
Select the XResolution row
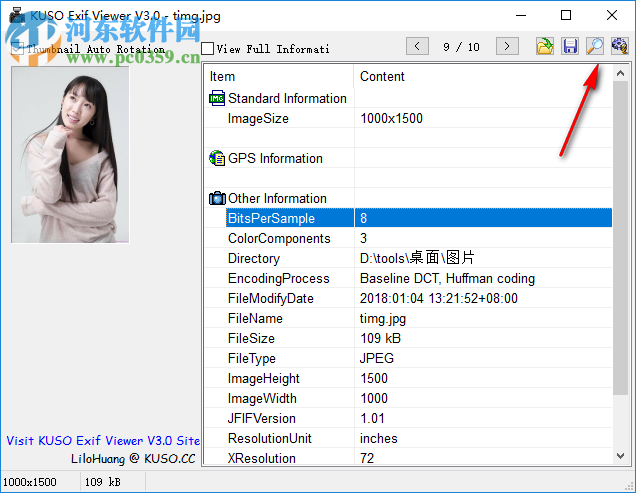tap(408, 458)
